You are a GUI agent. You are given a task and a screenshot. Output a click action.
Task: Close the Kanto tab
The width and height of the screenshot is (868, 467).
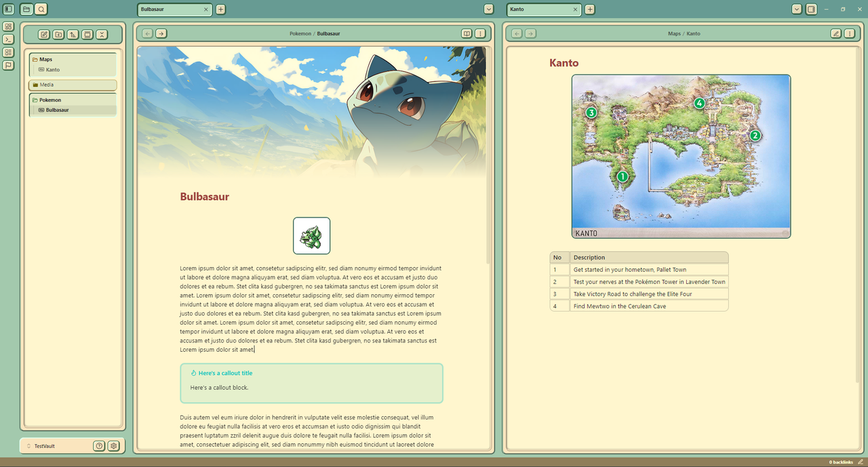pos(575,9)
